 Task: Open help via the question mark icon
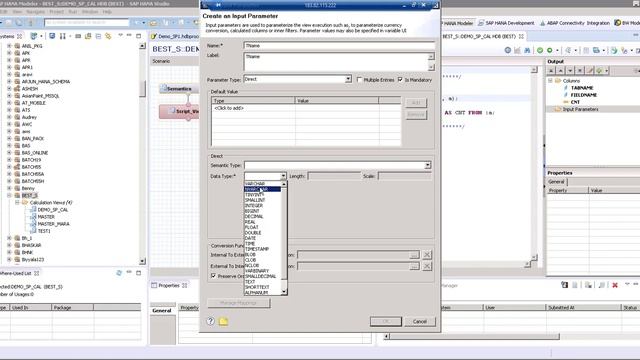(x=211, y=321)
